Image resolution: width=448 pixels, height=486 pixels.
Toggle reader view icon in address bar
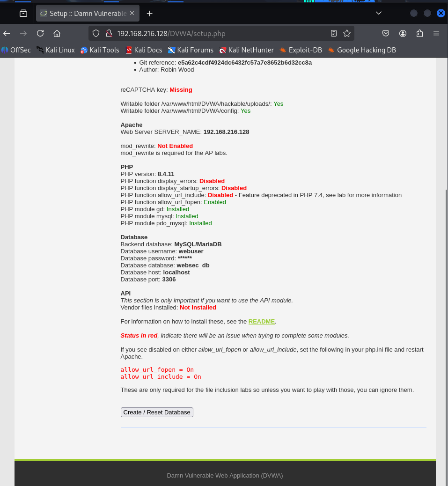[334, 33]
